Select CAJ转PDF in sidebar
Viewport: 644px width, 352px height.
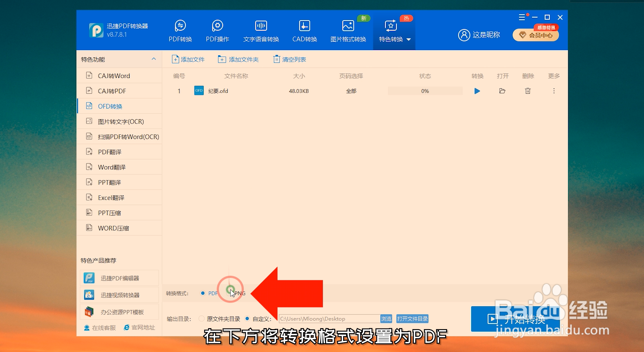(119, 91)
